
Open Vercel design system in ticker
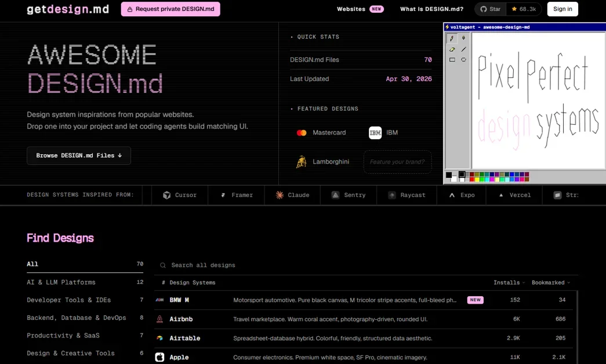coord(514,195)
